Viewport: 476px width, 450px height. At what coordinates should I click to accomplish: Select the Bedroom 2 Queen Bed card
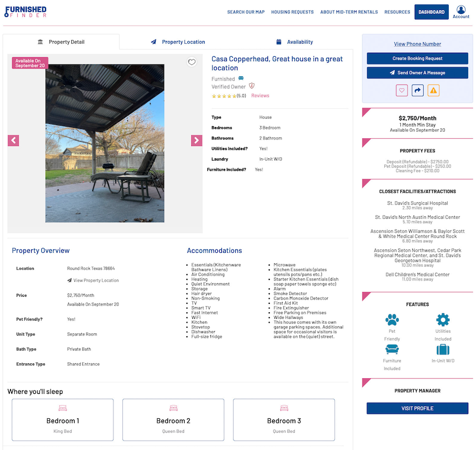coord(173,419)
